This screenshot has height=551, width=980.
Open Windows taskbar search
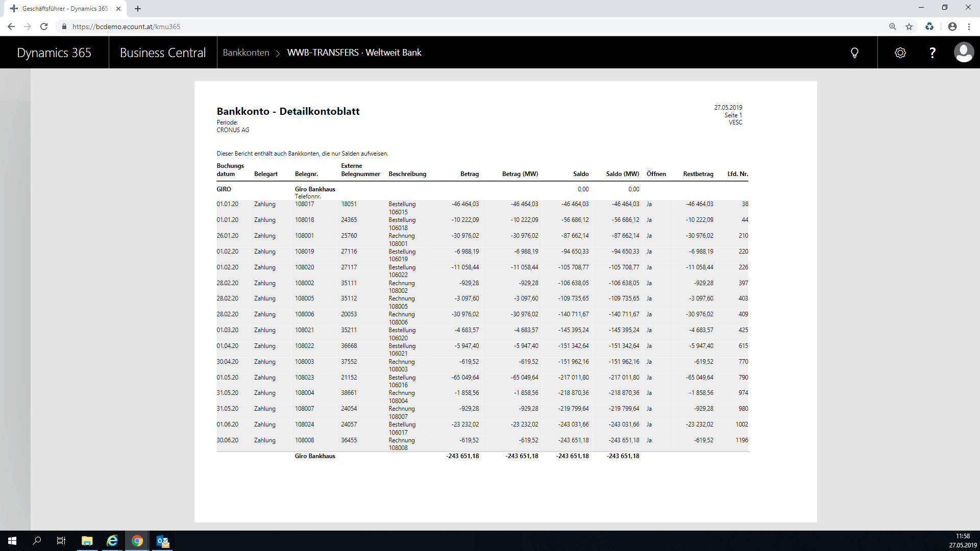[37, 541]
